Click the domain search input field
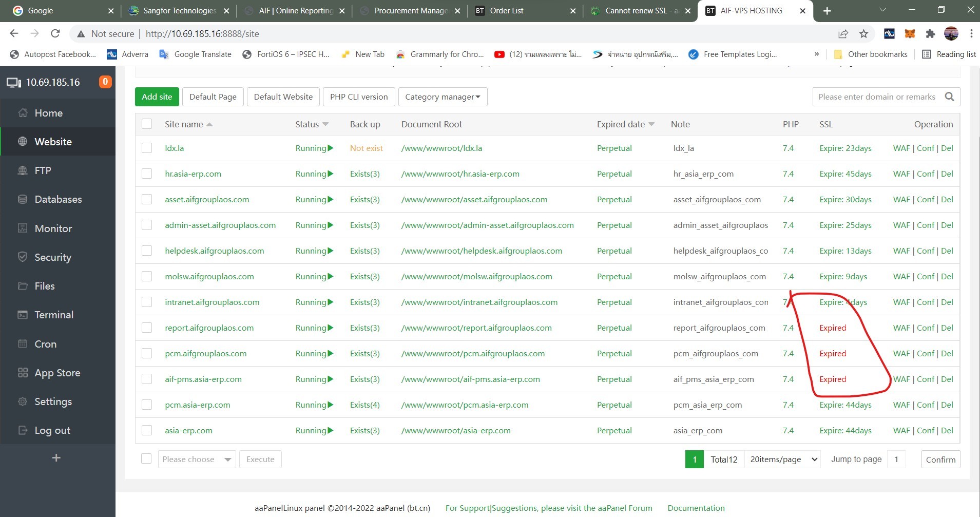The width and height of the screenshot is (980, 517). pyautogui.click(x=877, y=97)
